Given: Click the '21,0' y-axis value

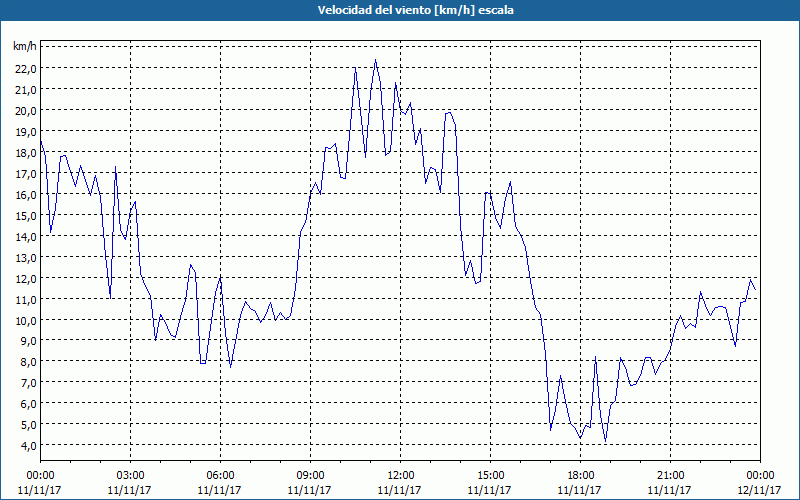Looking at the screenshot, I should 27,90.
